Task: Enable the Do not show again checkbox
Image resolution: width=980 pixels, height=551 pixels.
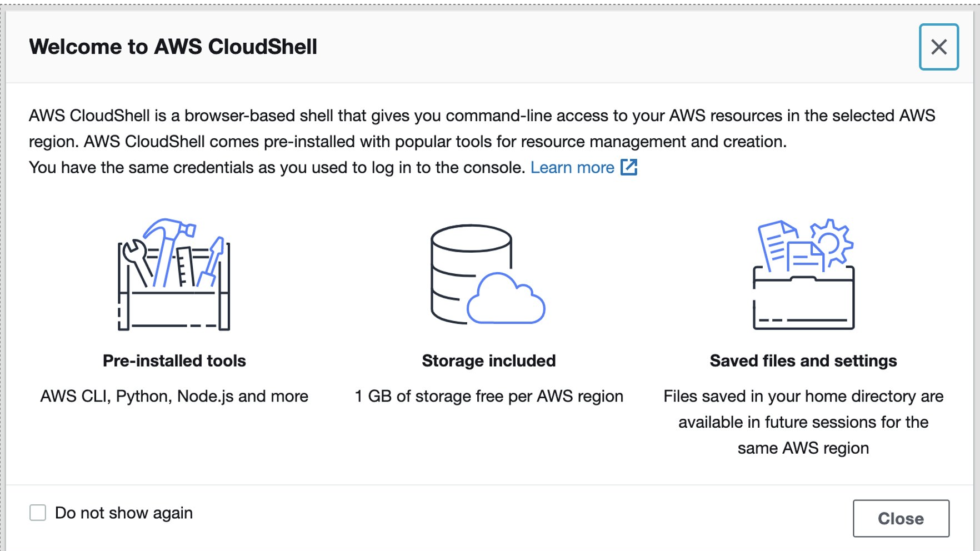Action: (38, 513)
